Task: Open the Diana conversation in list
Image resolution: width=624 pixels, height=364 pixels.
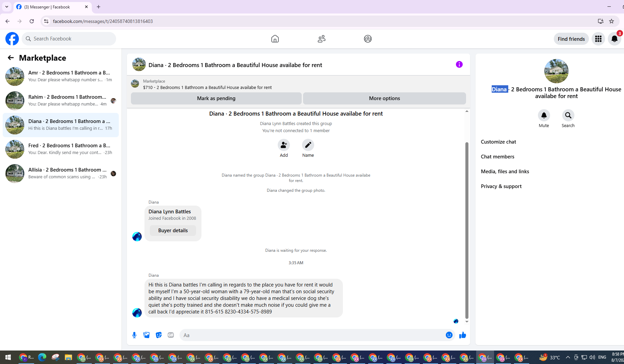Action: [x=61, y=125]
